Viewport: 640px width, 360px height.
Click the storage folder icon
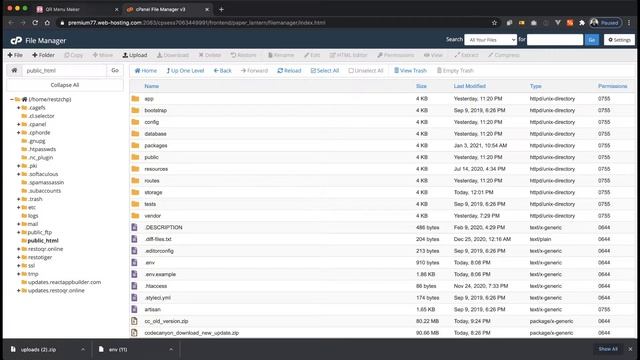point(136,192)
